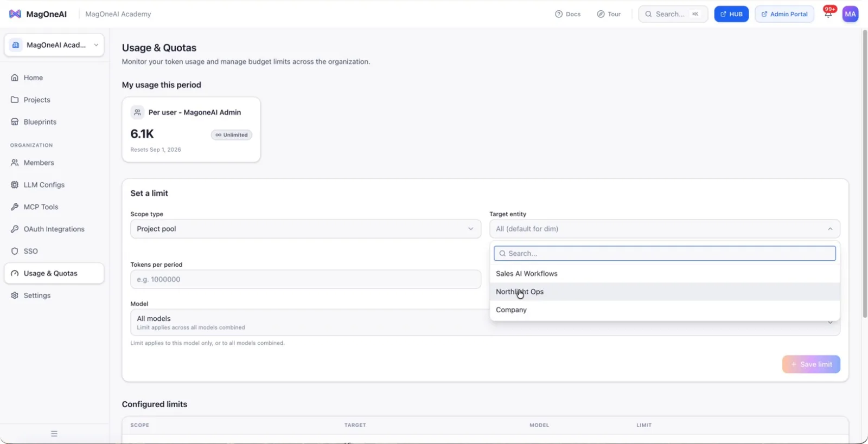Click the target entity Search input

665,253
